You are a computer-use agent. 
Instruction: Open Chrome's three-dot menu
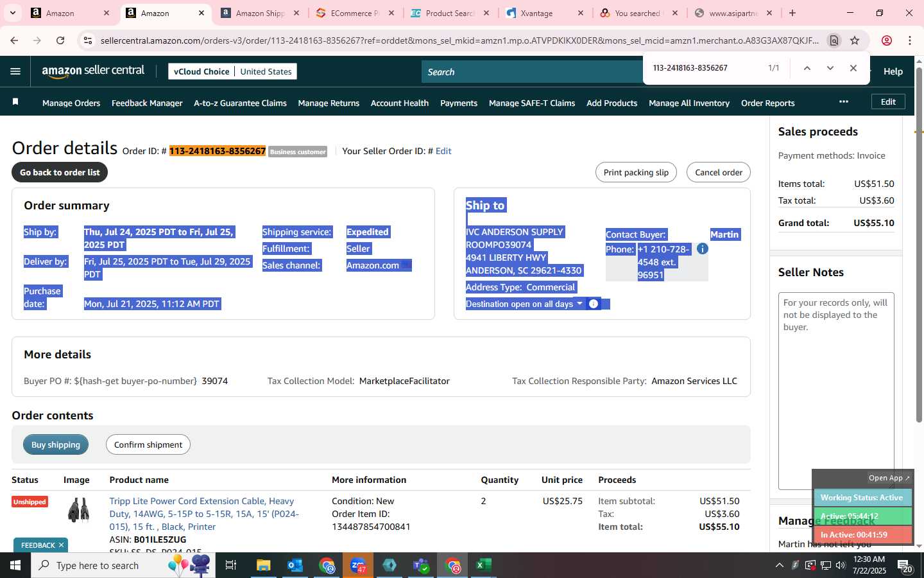tap(910, 40)
